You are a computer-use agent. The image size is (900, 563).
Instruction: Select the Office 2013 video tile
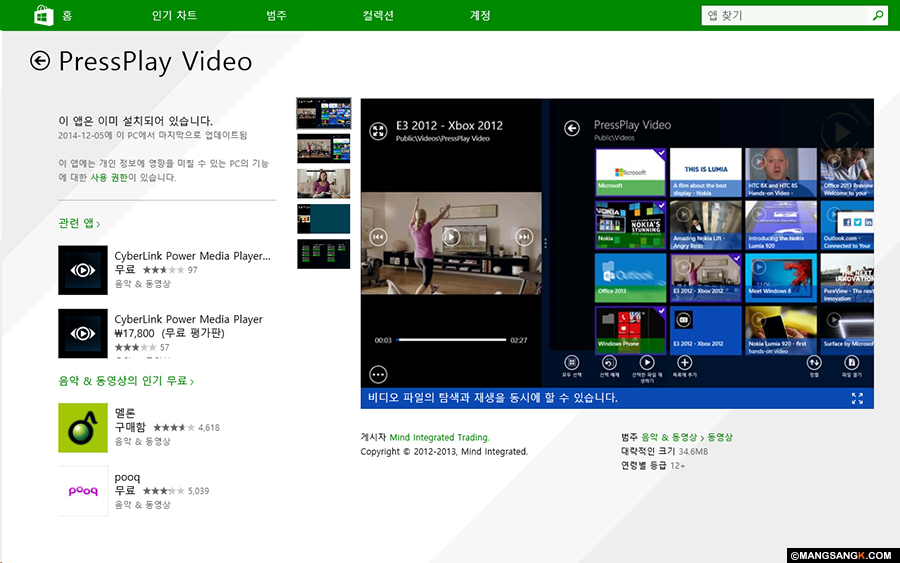pos(630,278)
